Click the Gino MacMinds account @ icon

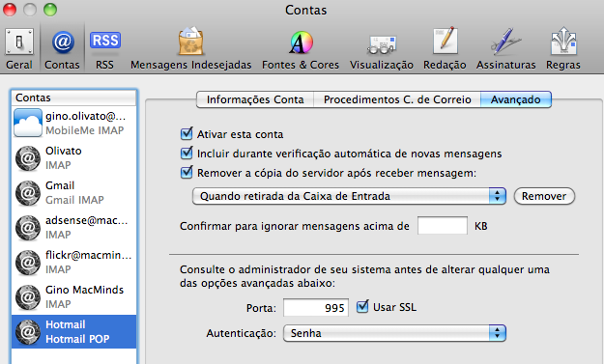pos(28,297)
